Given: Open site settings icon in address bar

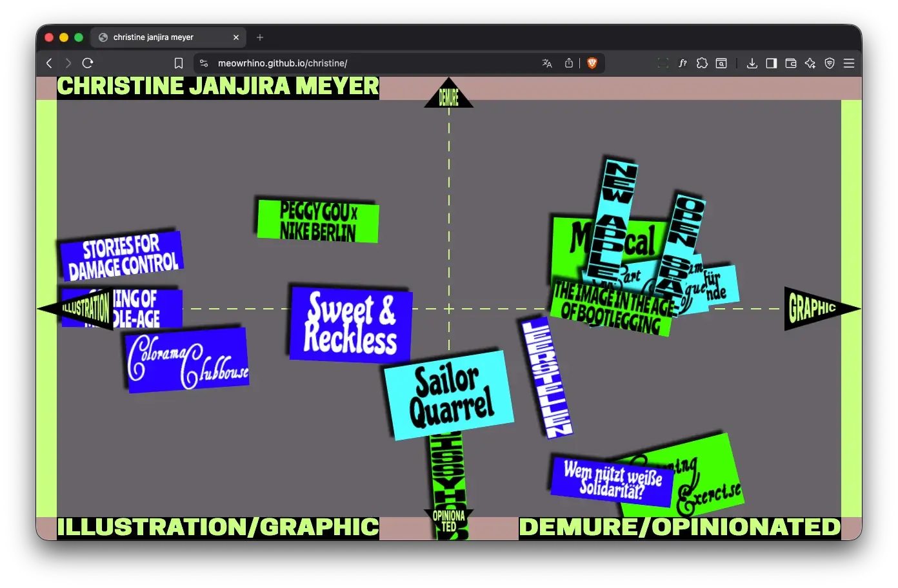Looking at the screenshot, I should tap(204, 63).
